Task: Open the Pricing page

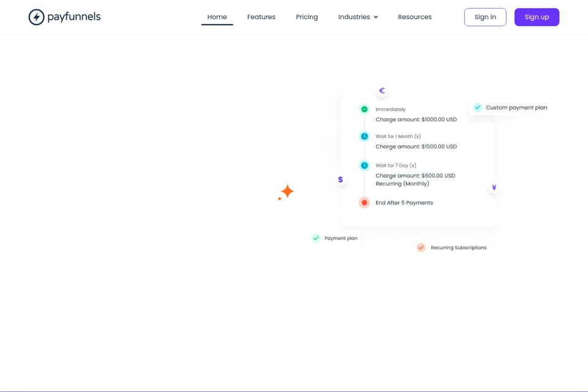Action: click(307, 17)
